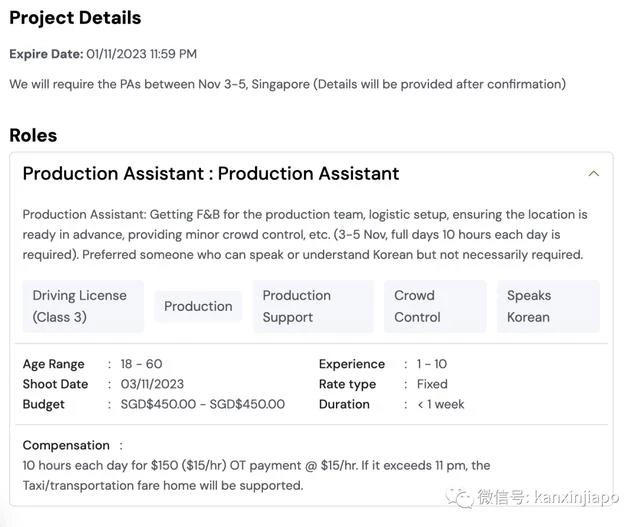
Task: Click the Shoot Date 03/11/2023 value
Action: coord(152,384)
